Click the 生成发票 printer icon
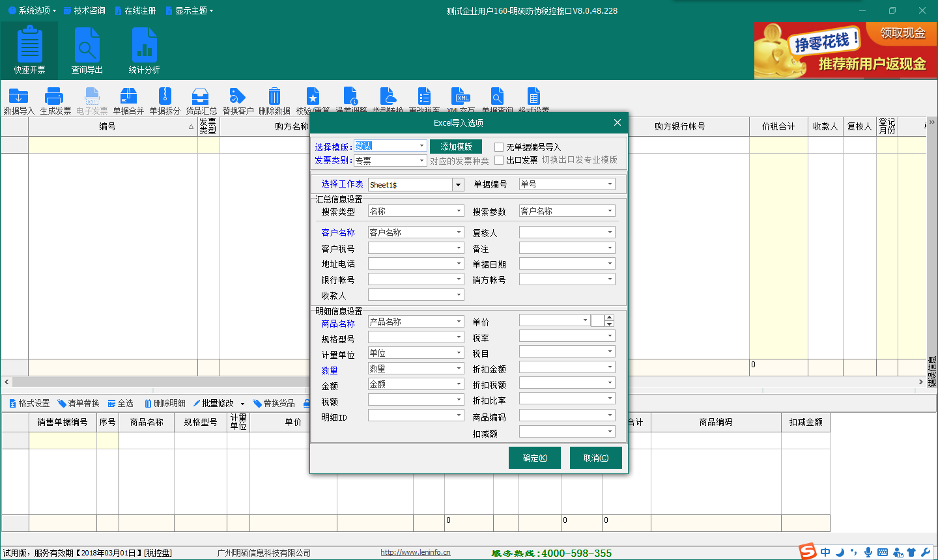This screenshot has height=560, width=938. coord(55,100)
